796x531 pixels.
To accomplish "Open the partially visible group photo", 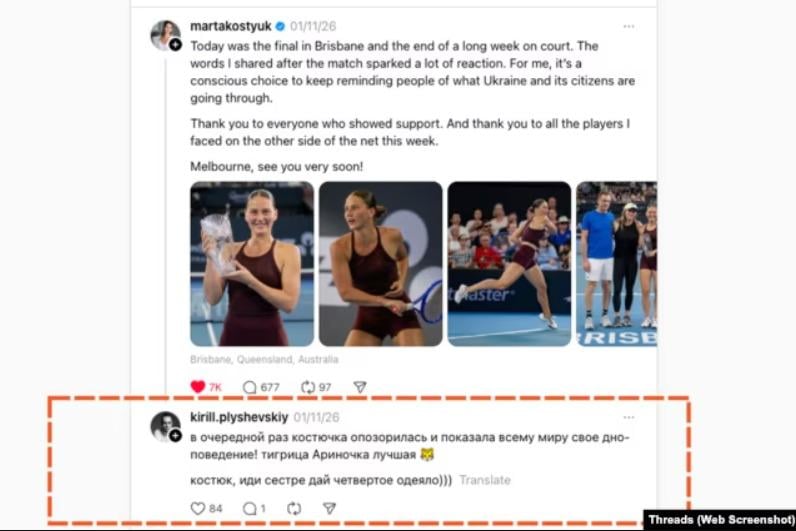I will click(x=616, y=264).
